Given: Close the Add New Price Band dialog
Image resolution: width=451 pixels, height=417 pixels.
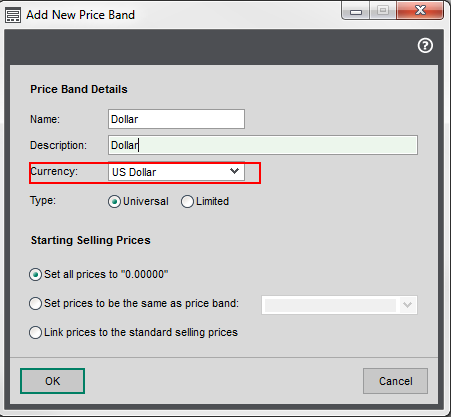Looking at the screenshot, I should click(x=420, y=11).
